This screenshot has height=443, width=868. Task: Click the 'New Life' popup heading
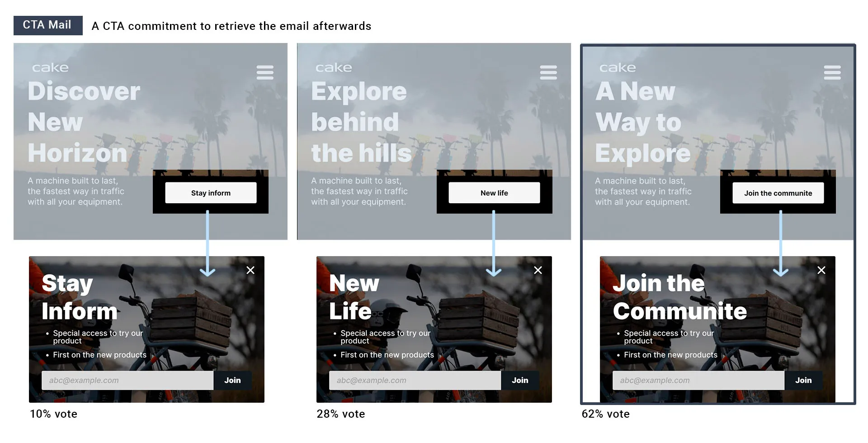[x=354, y=297]
